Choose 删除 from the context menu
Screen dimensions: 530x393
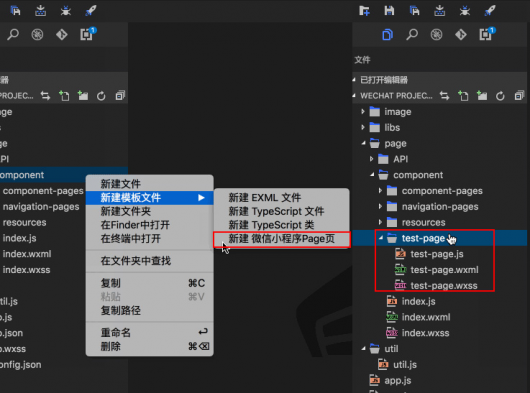tap(149, 347)
